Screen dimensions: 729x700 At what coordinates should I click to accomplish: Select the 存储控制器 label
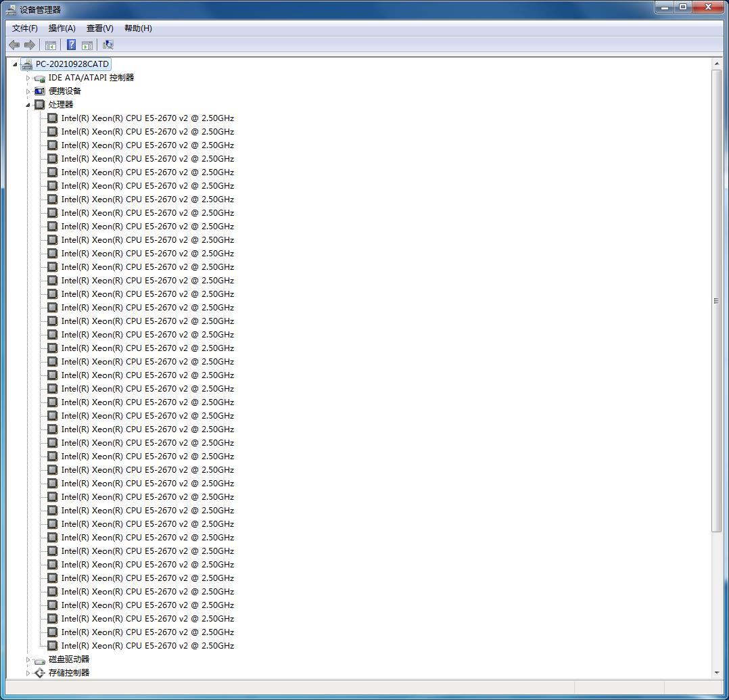[69, 672]
